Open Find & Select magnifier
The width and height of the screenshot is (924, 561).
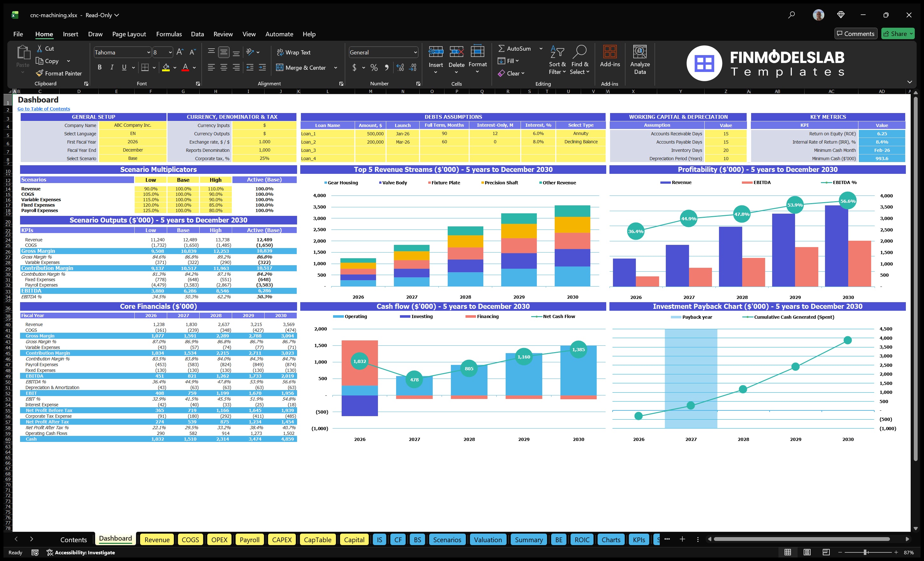(x=580, y=60)
